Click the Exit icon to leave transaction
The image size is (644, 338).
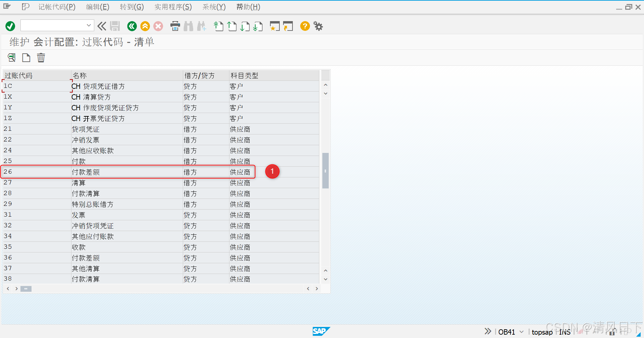click(145, 26)
